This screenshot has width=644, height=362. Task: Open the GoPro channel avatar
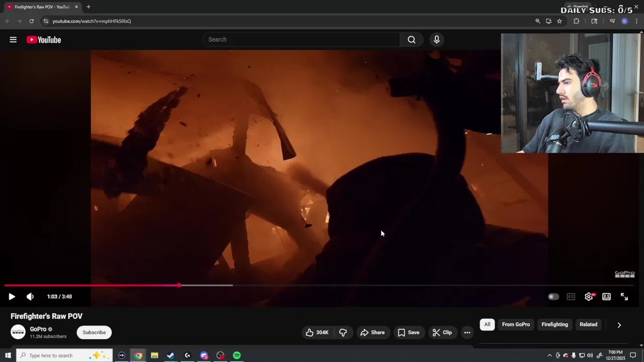18,332
